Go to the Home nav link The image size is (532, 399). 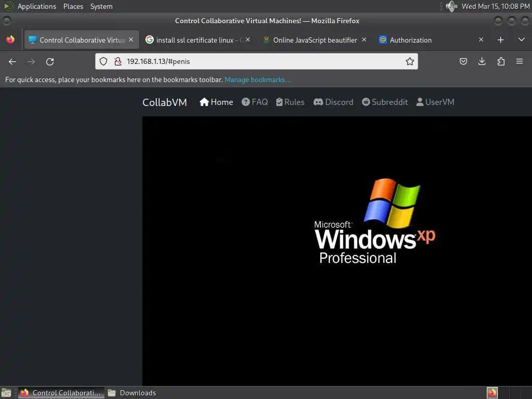pos(216,102)
